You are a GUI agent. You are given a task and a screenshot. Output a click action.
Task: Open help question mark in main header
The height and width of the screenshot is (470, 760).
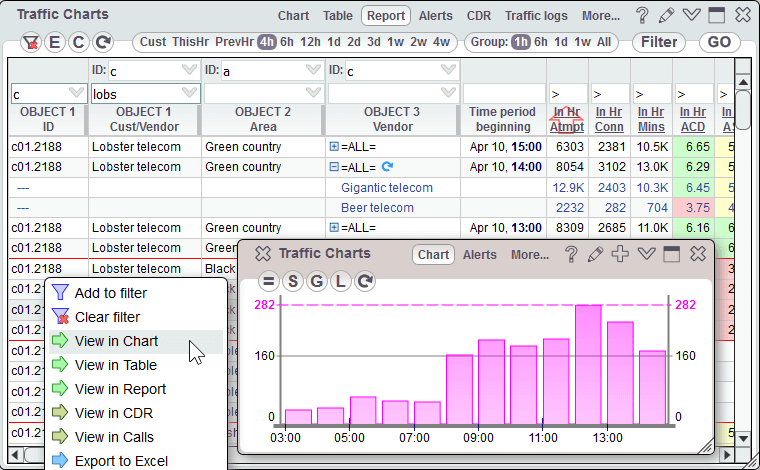(x=643, y=16)
